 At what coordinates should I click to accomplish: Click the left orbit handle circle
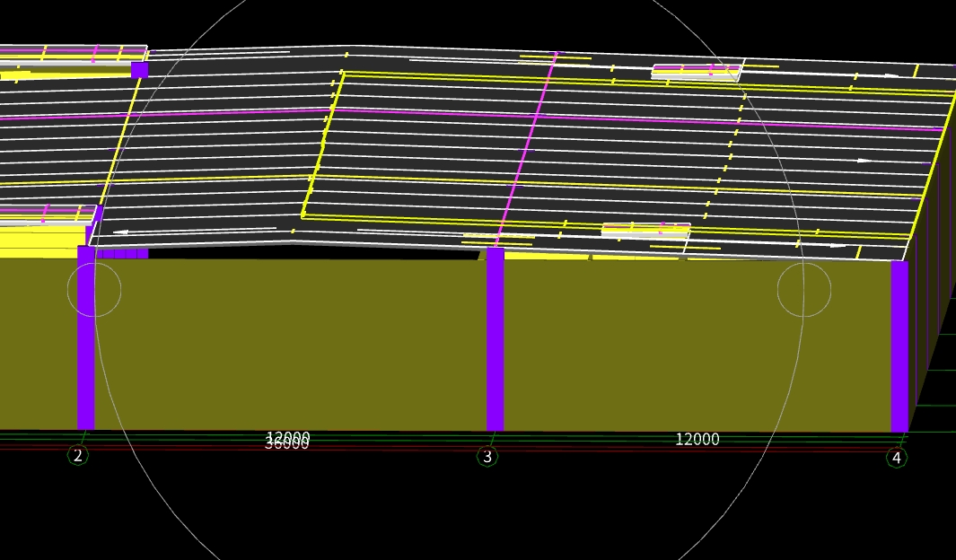[x=94, y=290]
